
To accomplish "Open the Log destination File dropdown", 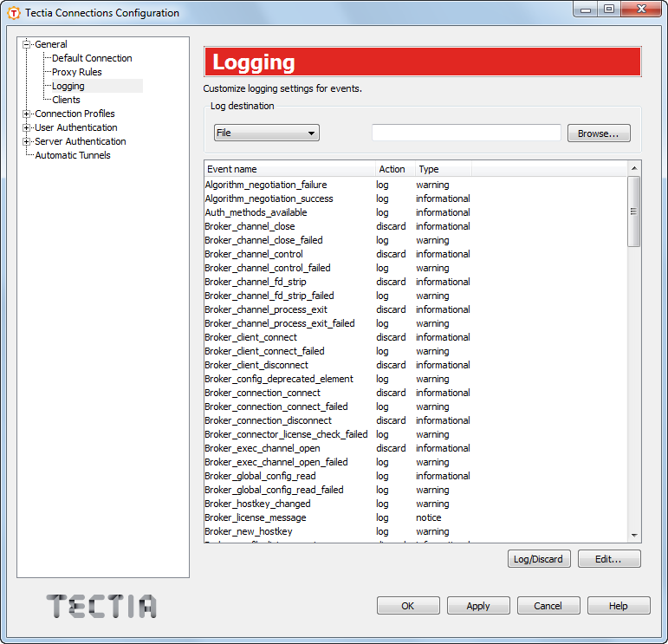I will (267, 133).
